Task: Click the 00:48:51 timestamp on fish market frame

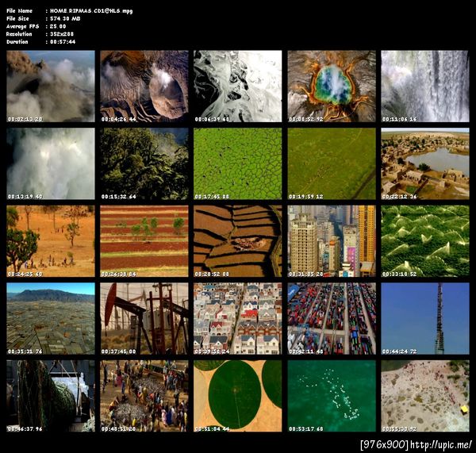Action: pyautogui.click(x=119, y=429)
